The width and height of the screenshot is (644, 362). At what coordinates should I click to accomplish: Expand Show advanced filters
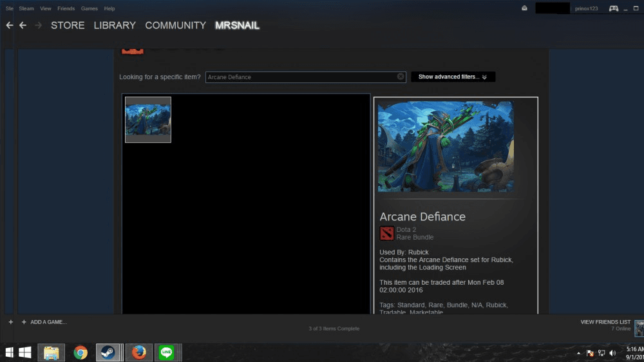(453, 77)
